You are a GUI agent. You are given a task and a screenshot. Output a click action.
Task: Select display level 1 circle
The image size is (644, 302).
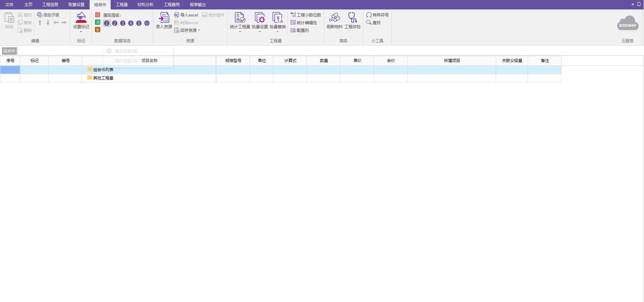[107, 23]
